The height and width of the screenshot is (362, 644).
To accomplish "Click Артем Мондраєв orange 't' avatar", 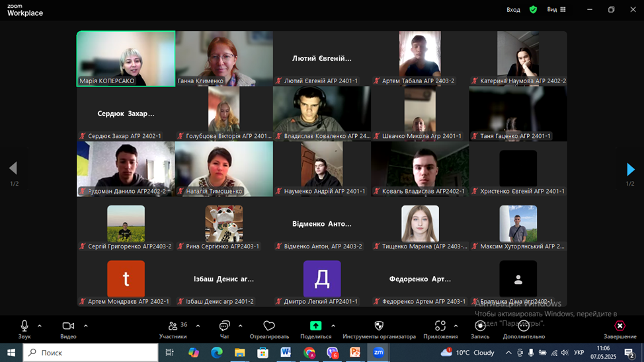I will pyautogui.click(x=126, y=279).
